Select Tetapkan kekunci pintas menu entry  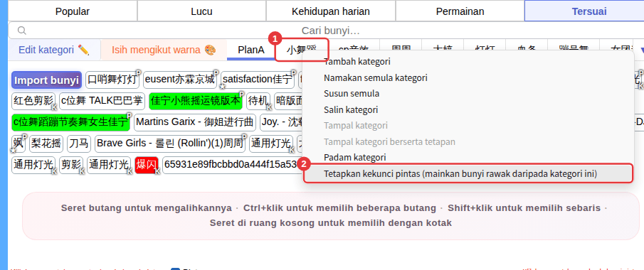tap(468, 173)
